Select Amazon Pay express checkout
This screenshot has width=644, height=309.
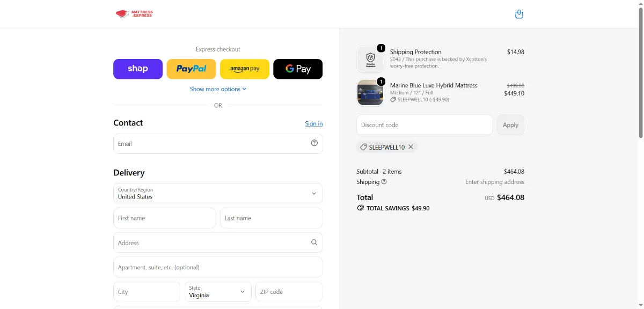click(x=245, y=69)
